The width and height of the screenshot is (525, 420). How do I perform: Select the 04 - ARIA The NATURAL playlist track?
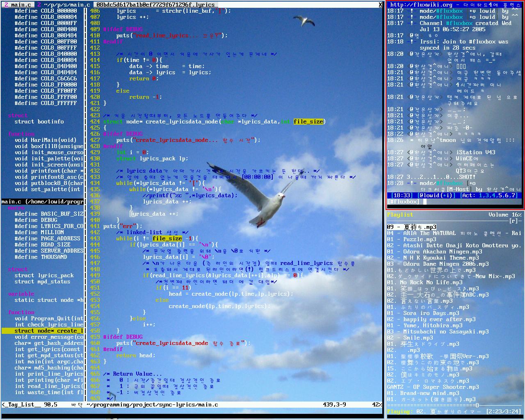(454, 233)
